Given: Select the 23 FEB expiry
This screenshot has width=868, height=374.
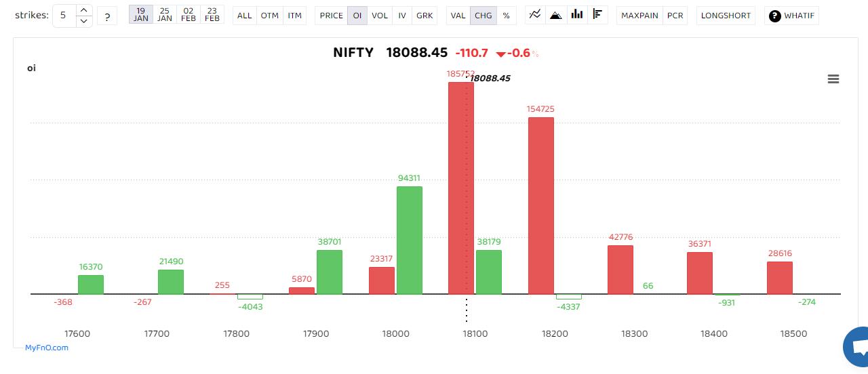Looking at the screenshot, I should (212, 15).
